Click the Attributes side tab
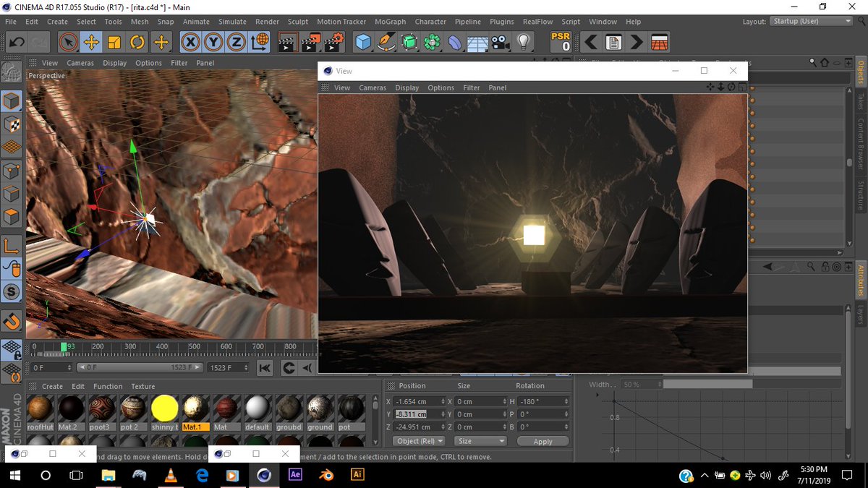868x488 pixels. click(861, 279)
